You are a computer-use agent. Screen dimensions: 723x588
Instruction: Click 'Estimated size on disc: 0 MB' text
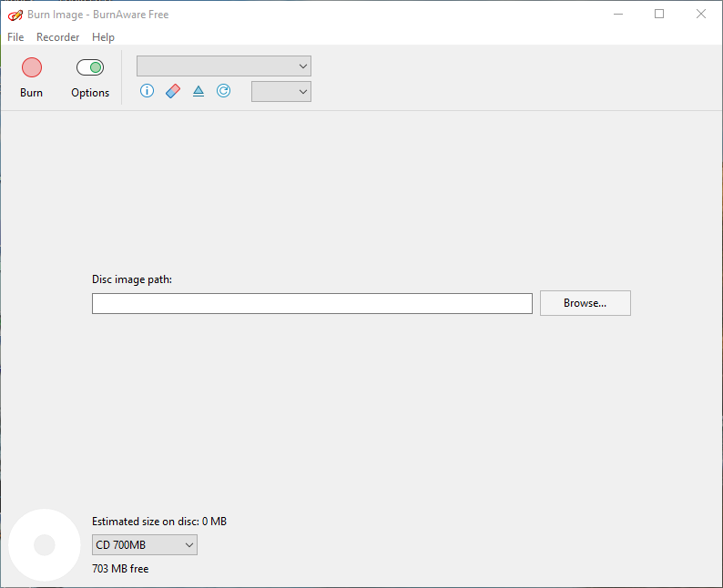159,522
